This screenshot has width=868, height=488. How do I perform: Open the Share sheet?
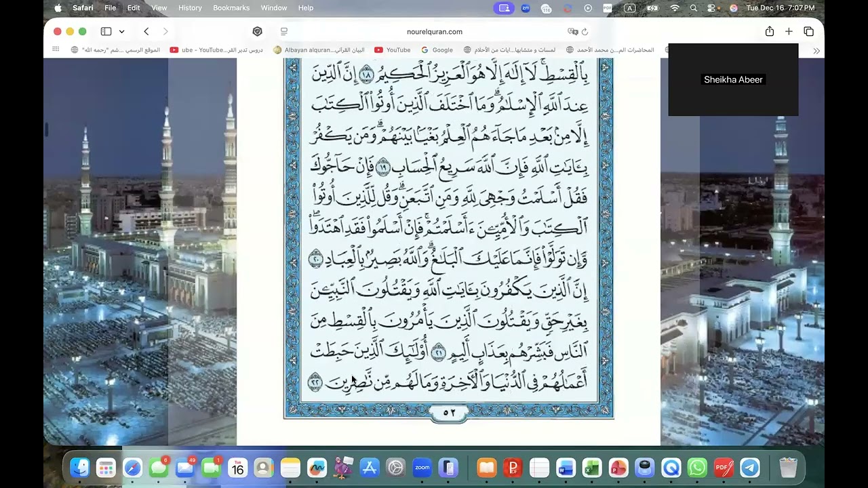pos(770,31)
